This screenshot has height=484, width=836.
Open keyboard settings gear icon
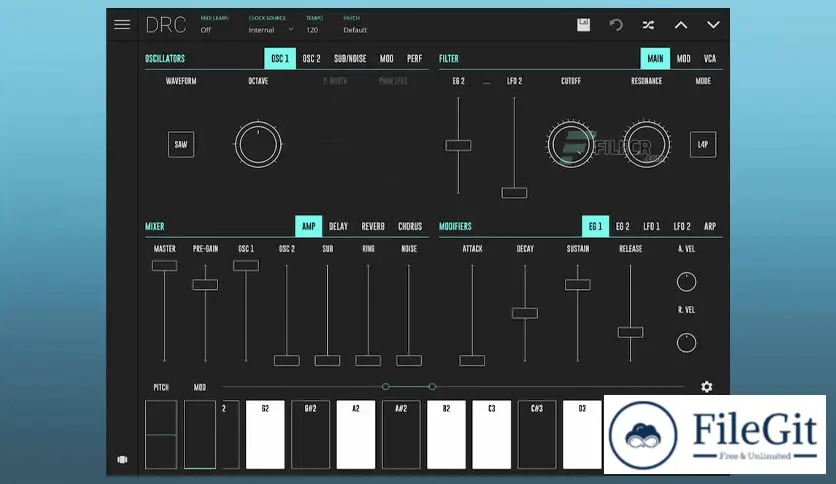[707, 387]
